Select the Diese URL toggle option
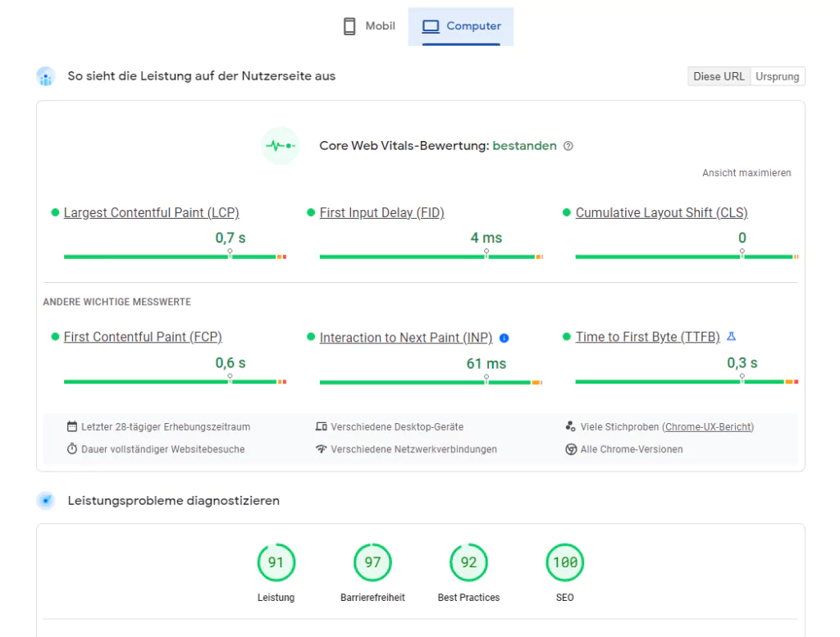Image resolution: width=840 pixels, height=637 pixels. 719,76
